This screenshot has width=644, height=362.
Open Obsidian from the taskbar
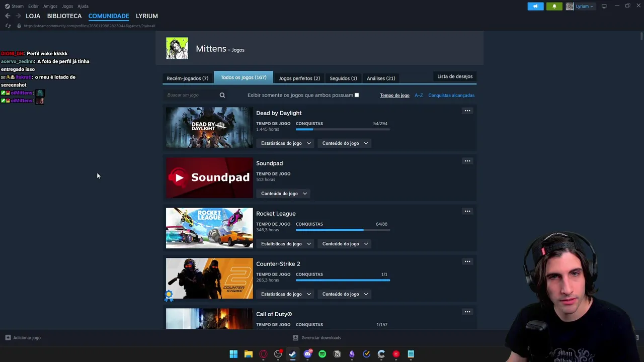[352, 354]
